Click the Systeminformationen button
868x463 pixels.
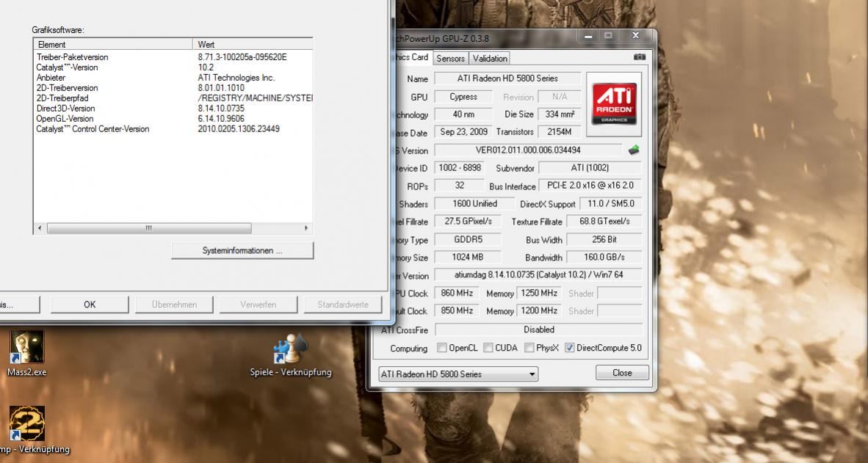(242, 251)
